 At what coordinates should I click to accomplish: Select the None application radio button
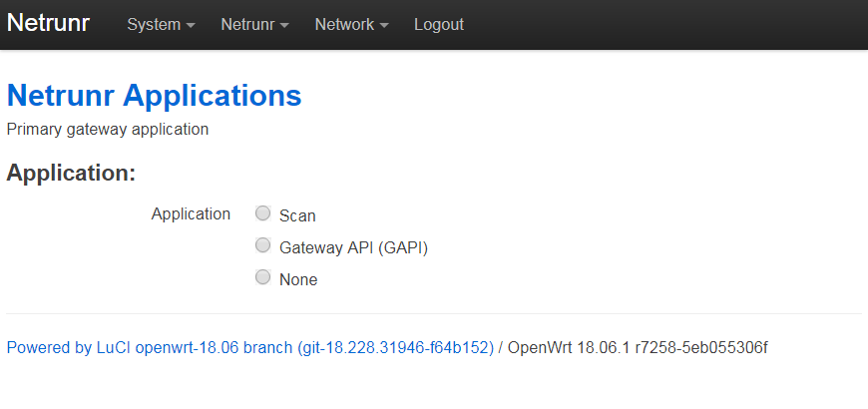coord(263,277)
